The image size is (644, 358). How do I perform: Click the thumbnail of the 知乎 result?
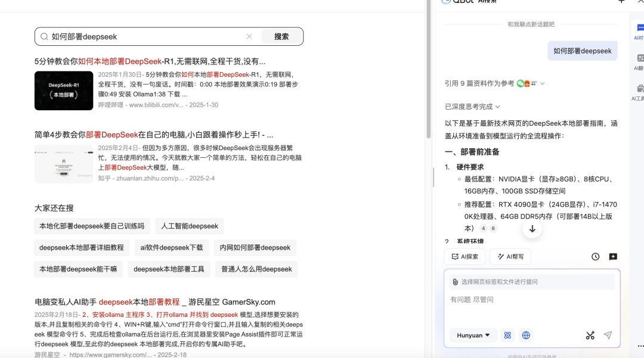pyautogui.click(x=64, y=164)
